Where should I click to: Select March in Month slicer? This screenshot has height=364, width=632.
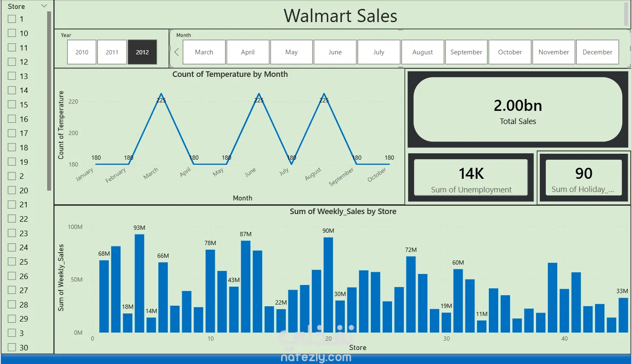pos(204,52)
